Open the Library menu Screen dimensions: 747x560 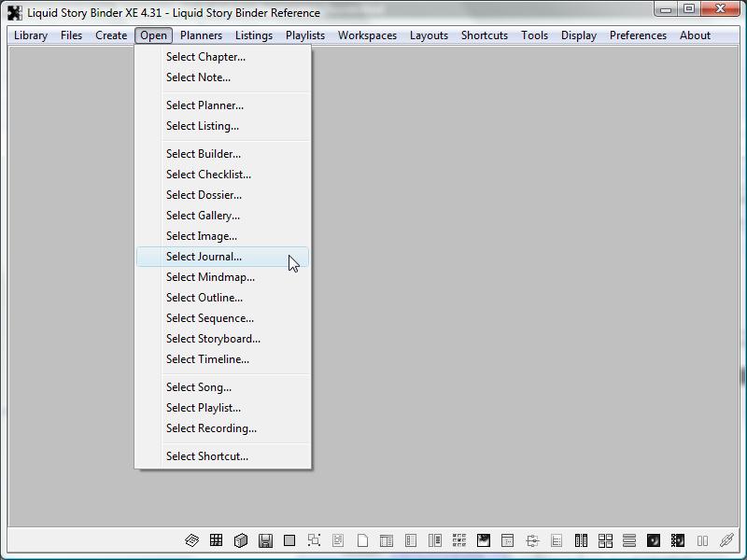pos(31,35)
